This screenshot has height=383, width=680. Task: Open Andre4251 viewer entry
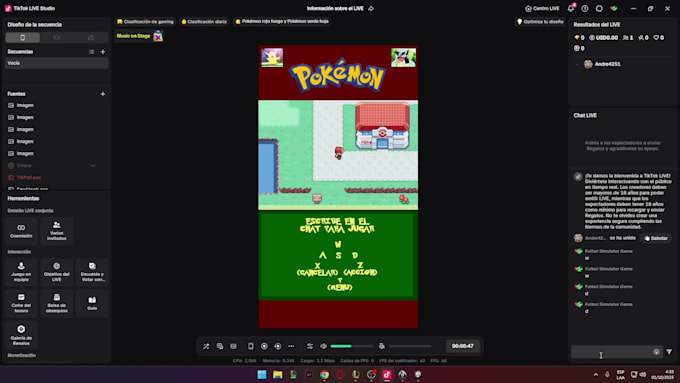602,64
